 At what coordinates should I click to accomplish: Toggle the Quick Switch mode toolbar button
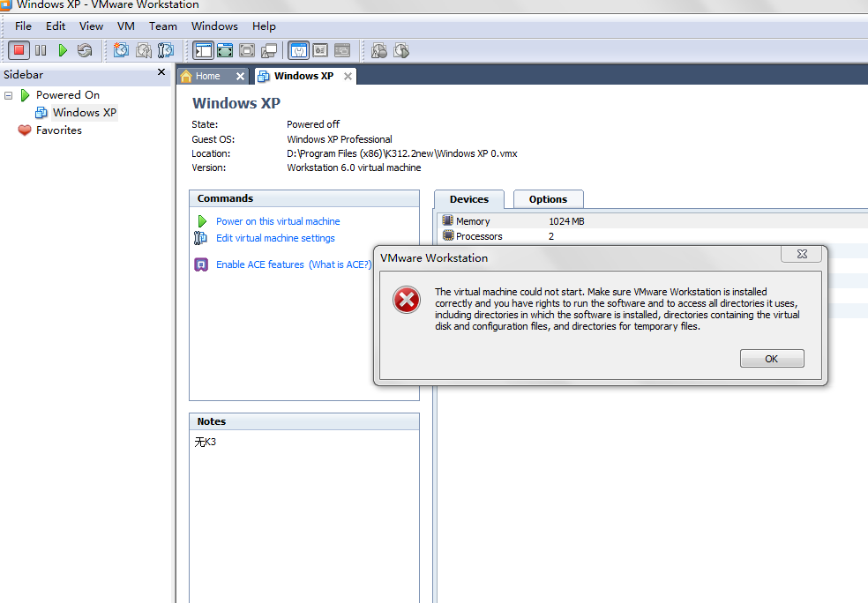tap(225, 50)
